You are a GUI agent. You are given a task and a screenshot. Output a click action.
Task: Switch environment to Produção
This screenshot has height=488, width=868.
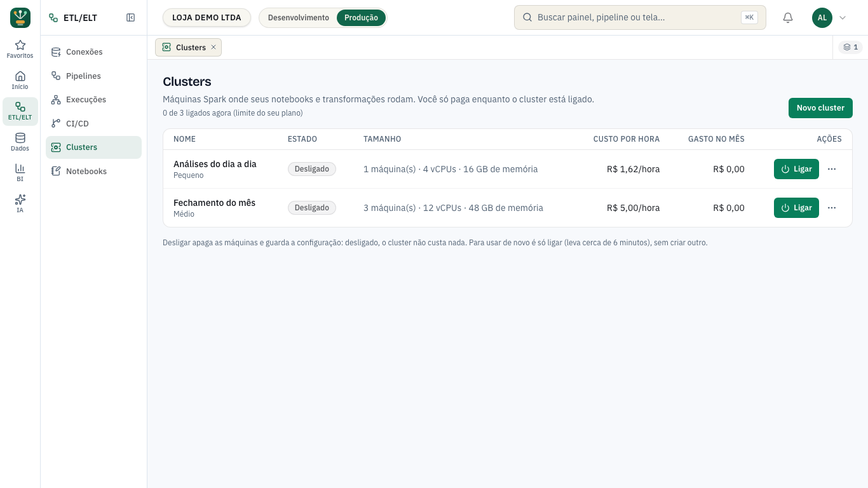pyautogui.click(x=361, y=18)
